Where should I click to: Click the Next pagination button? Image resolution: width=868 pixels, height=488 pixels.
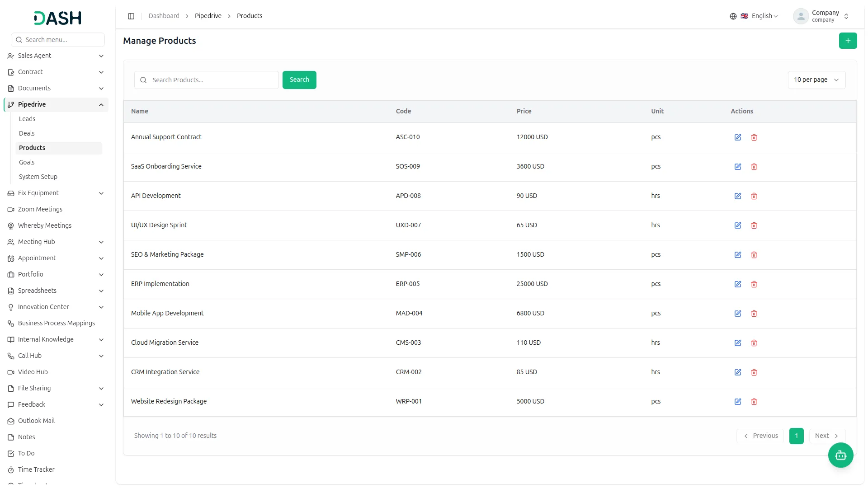click(x=827, y=436)
